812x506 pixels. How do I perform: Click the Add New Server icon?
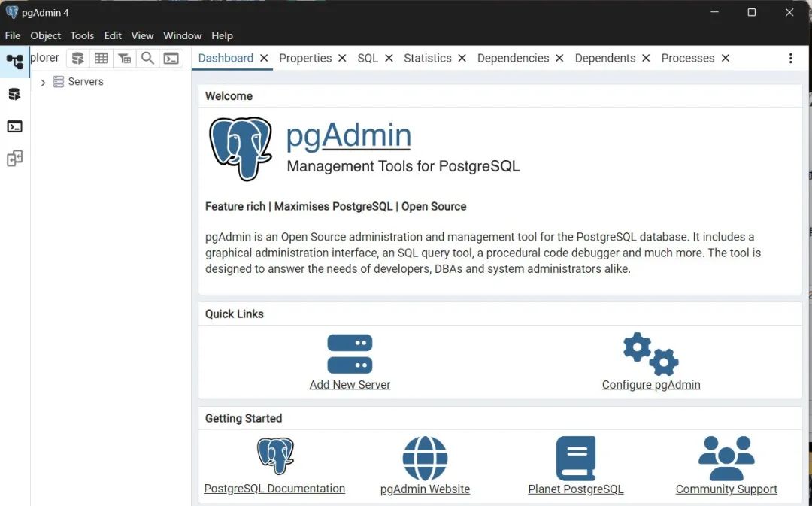350,354
